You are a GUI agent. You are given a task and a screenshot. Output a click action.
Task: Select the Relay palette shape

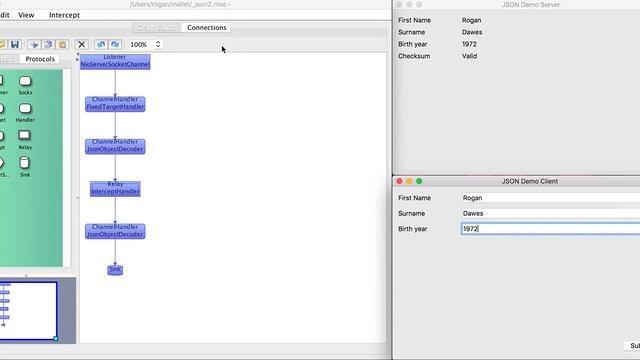point(25,140)
